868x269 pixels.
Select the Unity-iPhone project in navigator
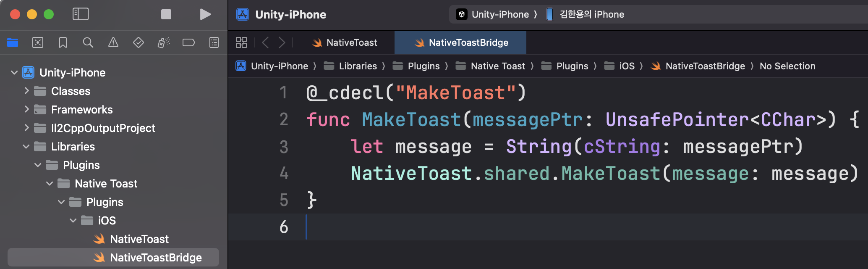point(113,73)
